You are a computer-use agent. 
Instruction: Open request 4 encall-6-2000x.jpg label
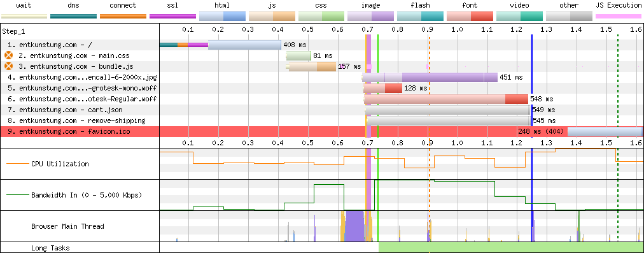click(82, 77)
